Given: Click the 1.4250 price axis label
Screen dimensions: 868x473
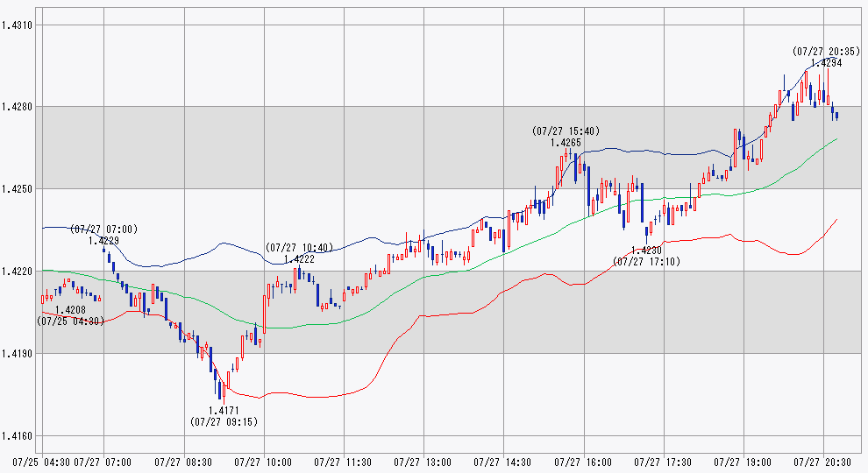Looking at the screenshot, I should coord(18,189).
